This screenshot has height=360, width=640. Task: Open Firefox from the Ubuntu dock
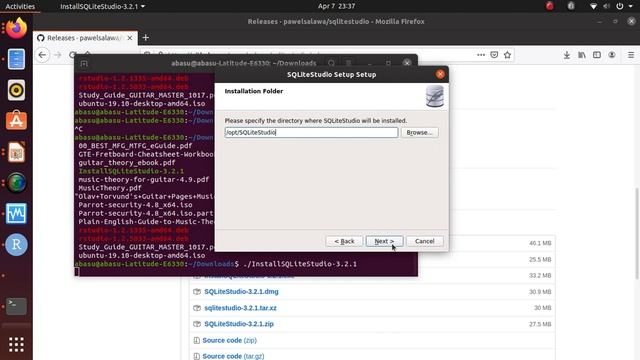click(x=16, y=28)
